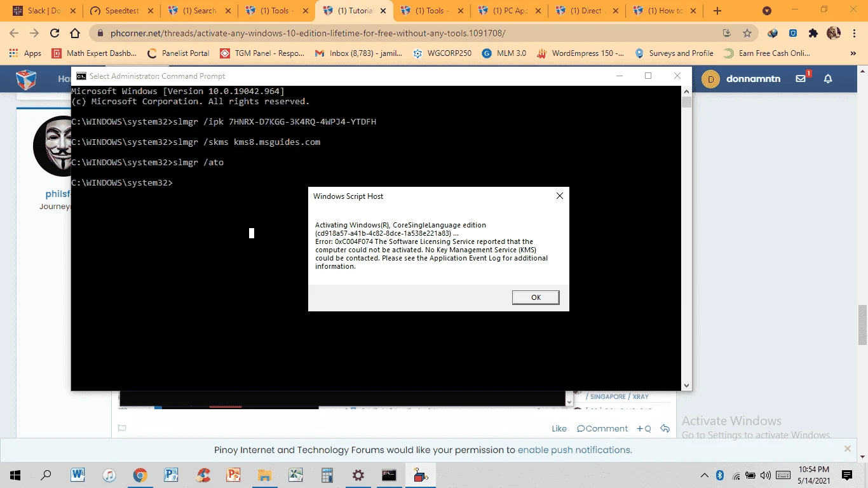Switch to the Speedtest tab
This screenshot has height=488, width=868.
(x=121, y=11)
